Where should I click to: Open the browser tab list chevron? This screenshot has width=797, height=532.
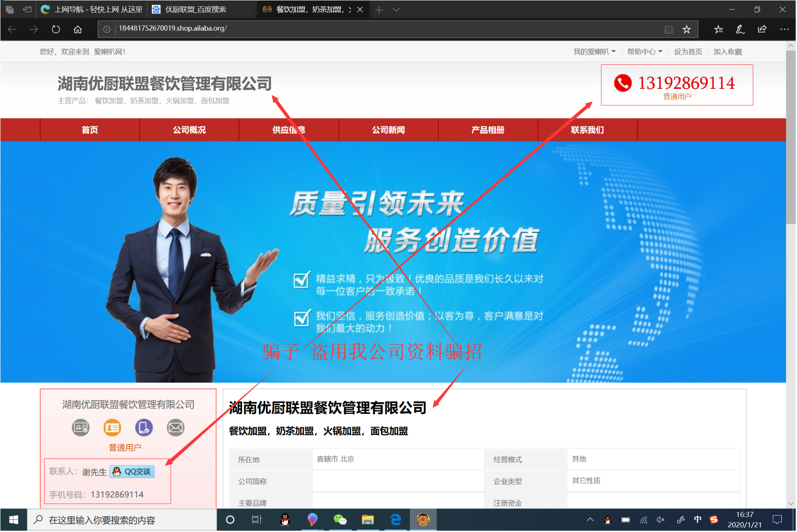[396, 10]
